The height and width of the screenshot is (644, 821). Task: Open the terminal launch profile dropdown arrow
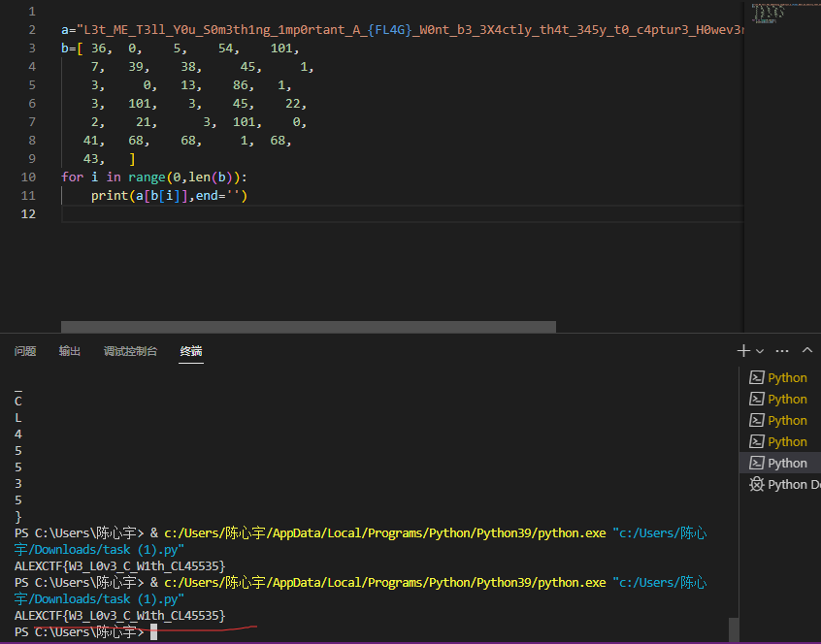coord(760,351)
